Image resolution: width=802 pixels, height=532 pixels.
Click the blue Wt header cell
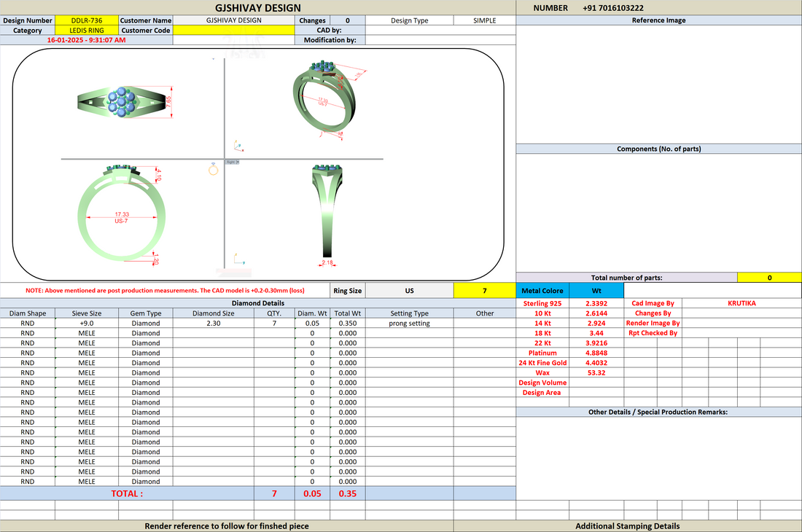[x=596, y=290]
